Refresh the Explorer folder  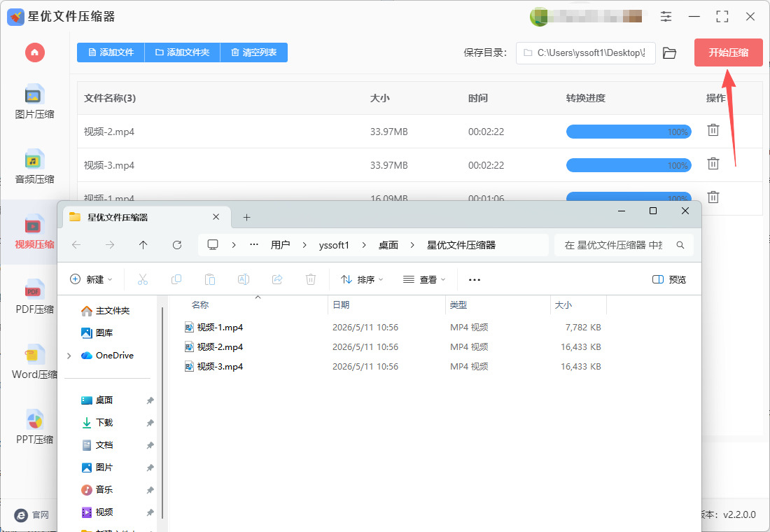[x=177, y=244]
